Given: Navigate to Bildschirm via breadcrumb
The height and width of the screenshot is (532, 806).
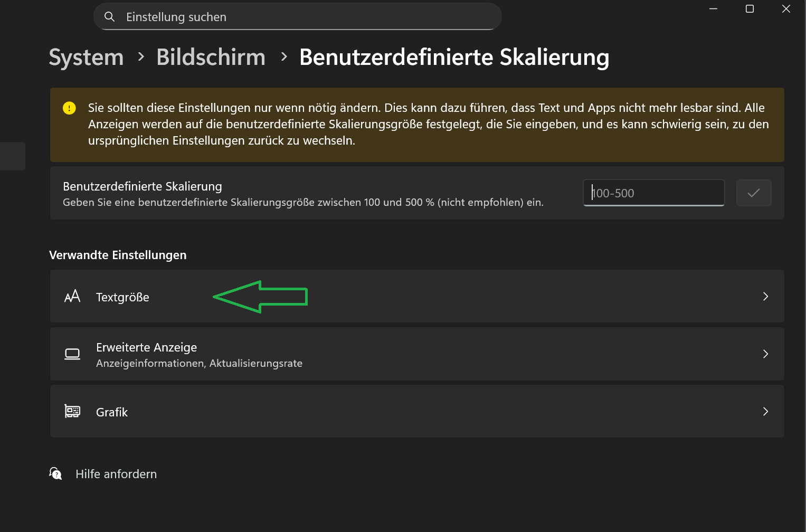Looking at the screenshot, I should (x=211, y=57).
